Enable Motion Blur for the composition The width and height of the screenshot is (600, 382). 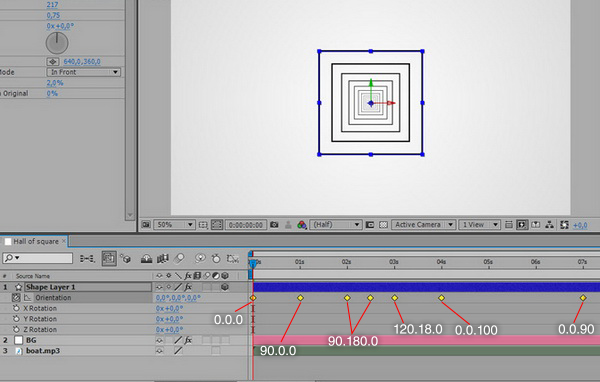pos(179,259)
